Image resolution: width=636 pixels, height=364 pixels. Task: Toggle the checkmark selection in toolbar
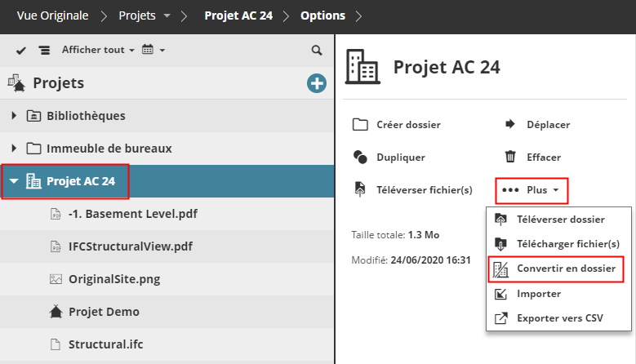point(21,51)
